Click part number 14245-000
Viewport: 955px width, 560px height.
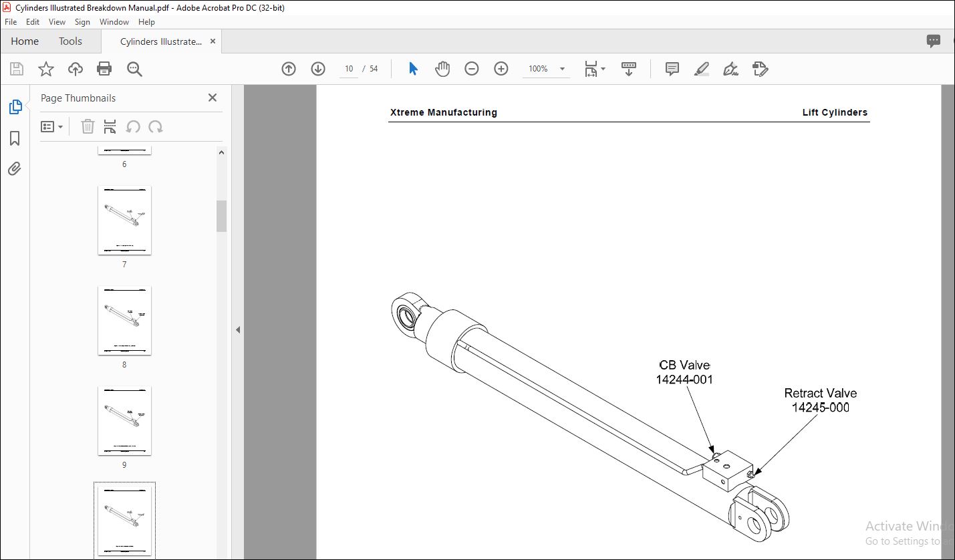tap(821, 408)
